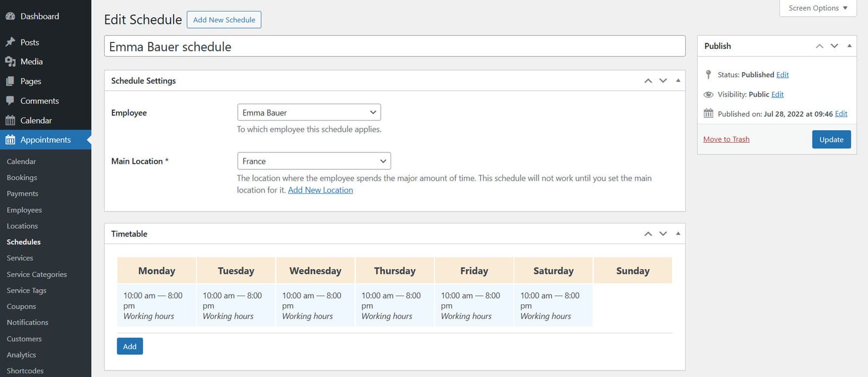Click the schedule title input field

click(394, 46)
